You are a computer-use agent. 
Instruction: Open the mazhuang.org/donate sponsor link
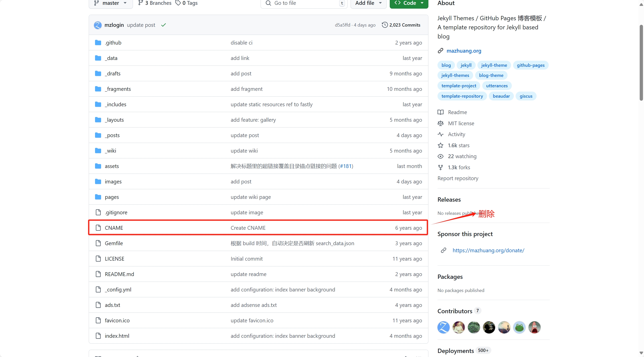coord(488,250)
